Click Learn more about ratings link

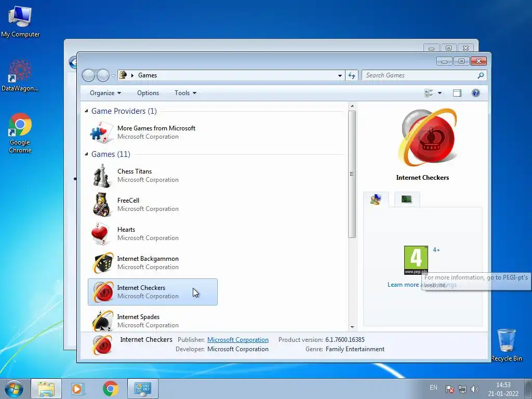(422, 285)
